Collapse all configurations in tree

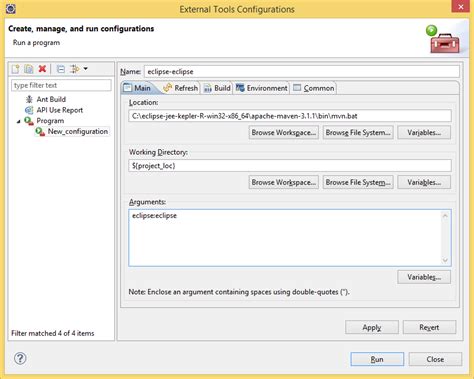(x=61, y=69)
